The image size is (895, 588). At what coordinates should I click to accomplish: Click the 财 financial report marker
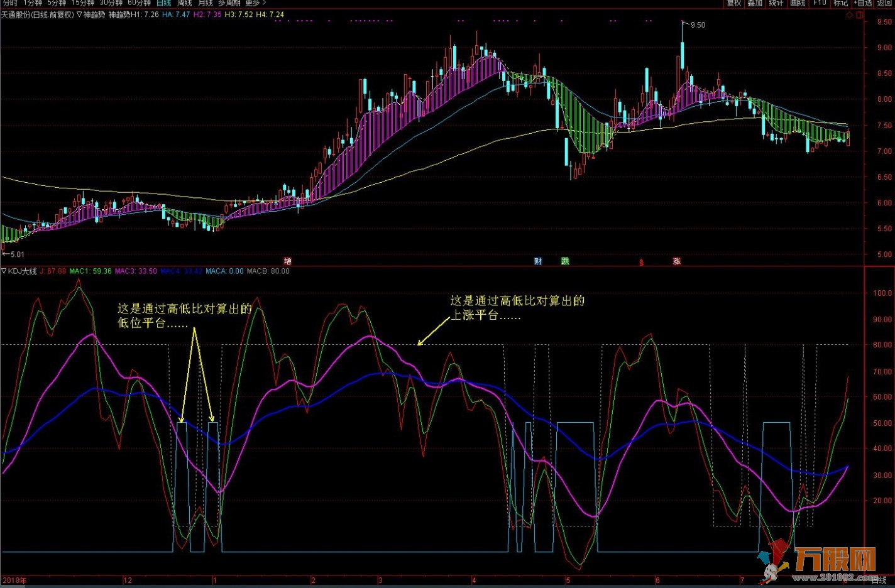538,261
